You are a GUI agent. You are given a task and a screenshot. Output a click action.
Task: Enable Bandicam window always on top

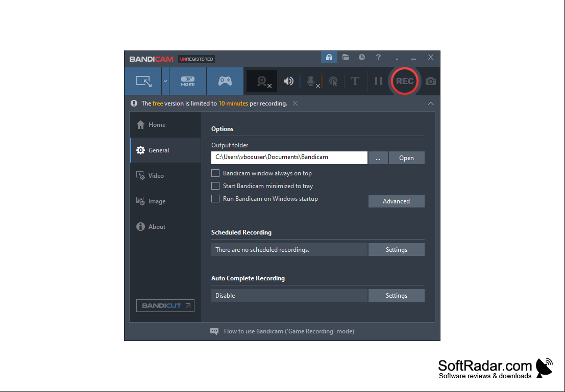[x=215, y=173]
